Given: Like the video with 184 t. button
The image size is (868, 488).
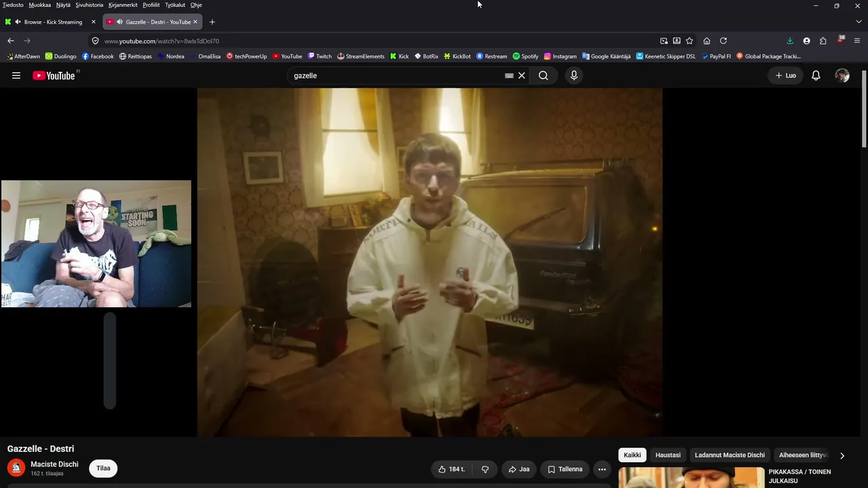Looking at the screenshot, I should pyautogui.click(x=452, y=469).
